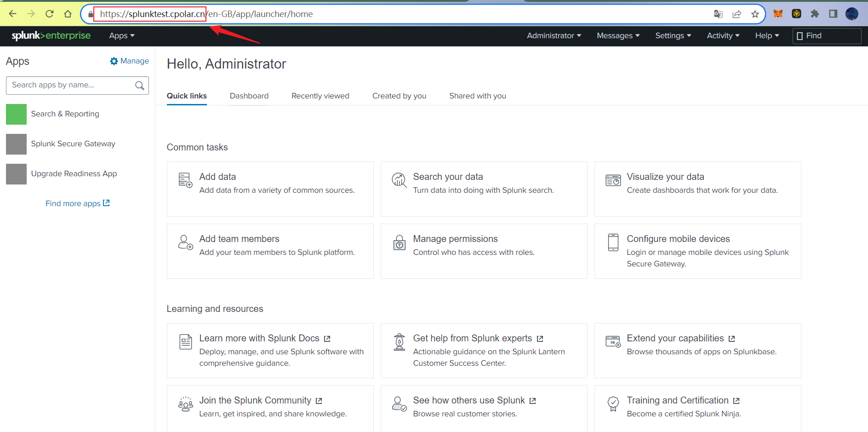Open the Splunk Secure Gateway app
868x432 pixels.
[x=73, y=144]
